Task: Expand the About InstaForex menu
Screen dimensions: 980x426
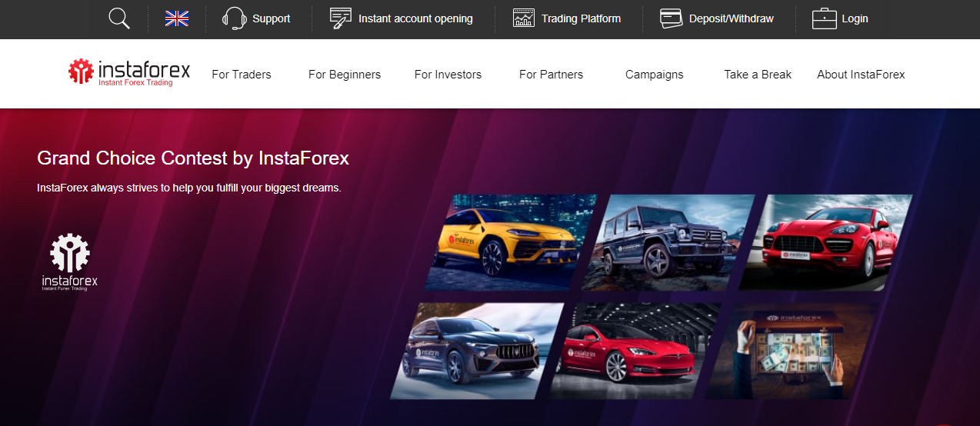Action: click(x=861, y=75)
